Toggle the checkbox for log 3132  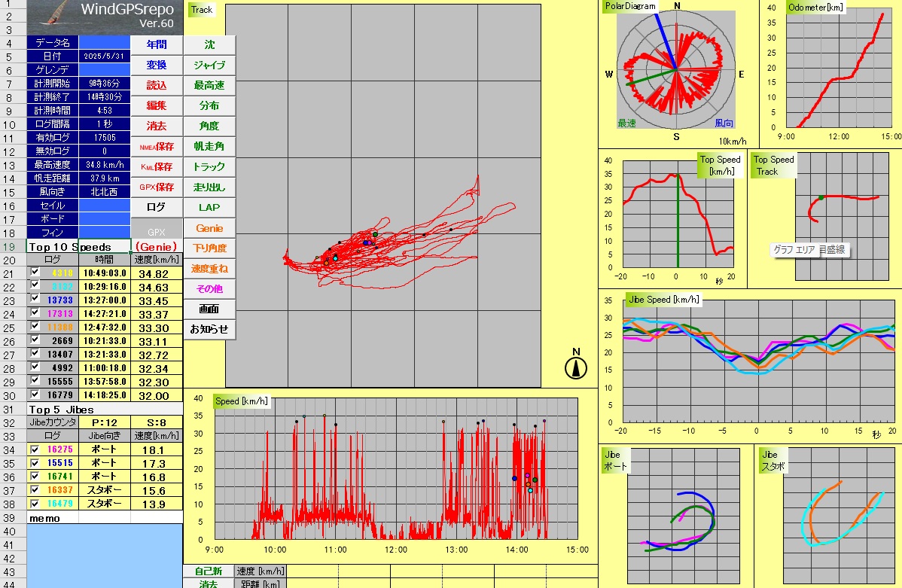point(35,285)
